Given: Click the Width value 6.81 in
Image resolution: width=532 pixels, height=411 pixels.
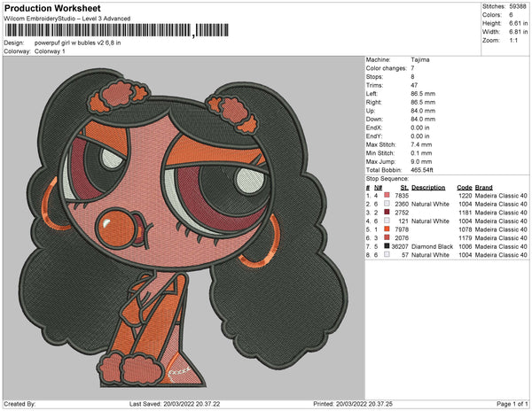Looking at the screenshot, I should click(519, 32).
